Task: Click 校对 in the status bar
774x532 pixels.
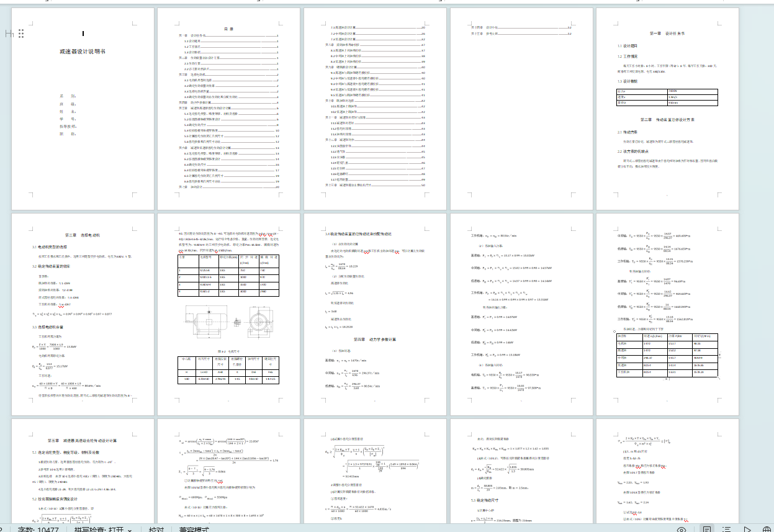Action: click(x=156, y=530)
